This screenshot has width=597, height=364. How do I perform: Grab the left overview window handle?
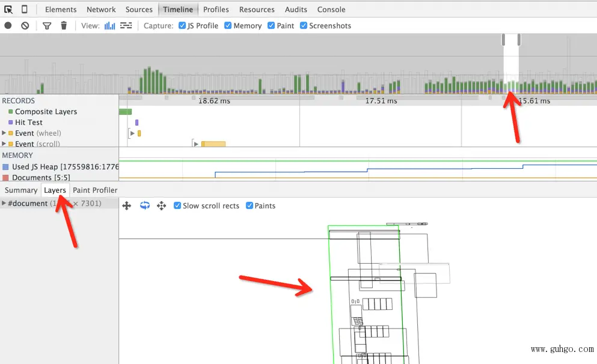503,40
